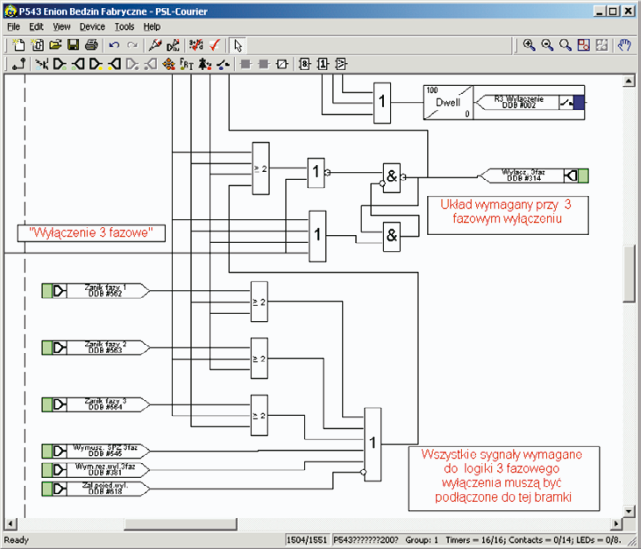Image resolution: width=641 pixels, height=549 pixels.
Task: Add an output signal with yellow dot
Action: coord(114,64)
